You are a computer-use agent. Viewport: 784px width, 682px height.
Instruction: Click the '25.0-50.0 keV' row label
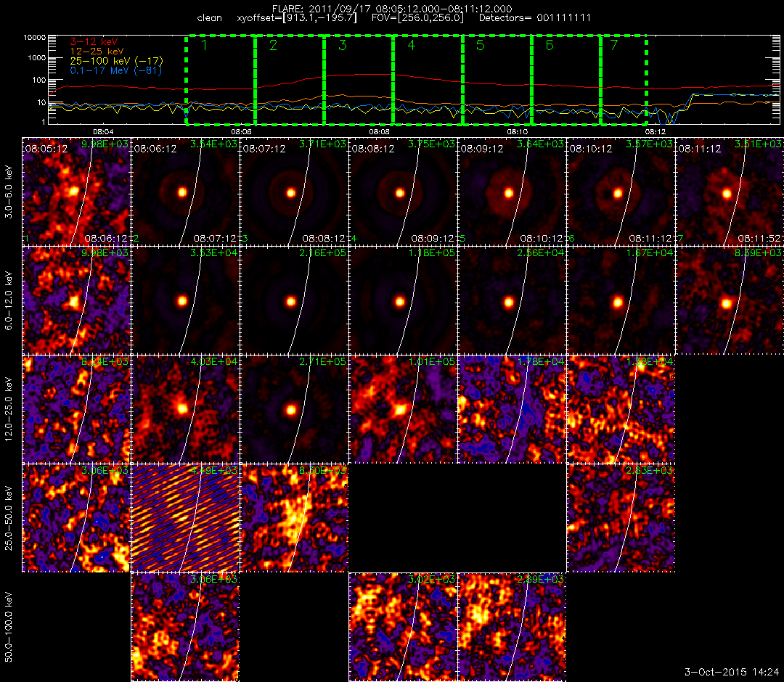(x=9, y=519)
